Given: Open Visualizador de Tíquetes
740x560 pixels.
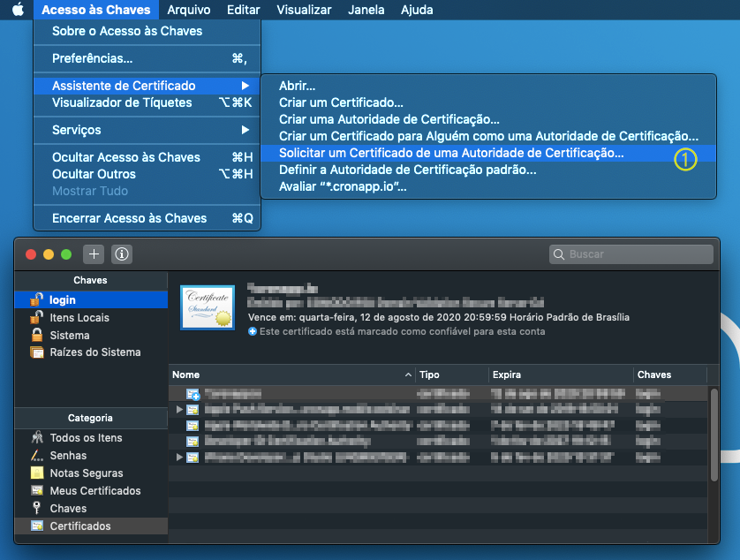Looking at the screenshot, I should click(x=147, y=102).
